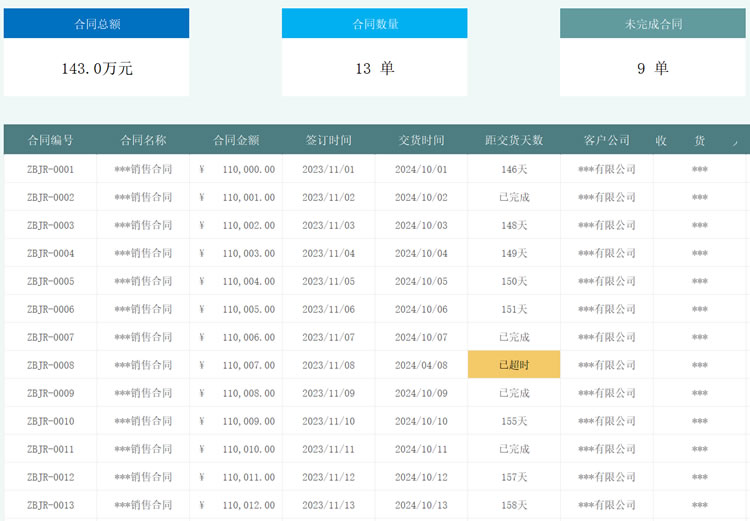
Task: Select contract name in ZBJR-0010 row
Action: pyautogui.click(x=143, y=421)
